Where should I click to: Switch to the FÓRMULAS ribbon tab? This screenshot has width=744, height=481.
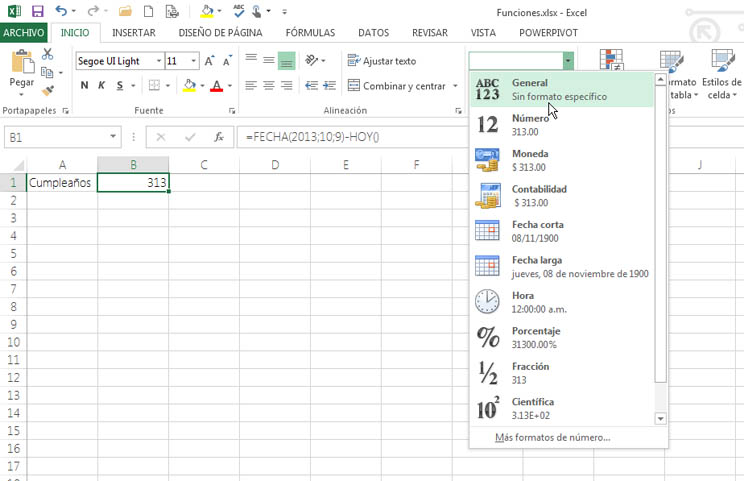[x=310, y=32]
